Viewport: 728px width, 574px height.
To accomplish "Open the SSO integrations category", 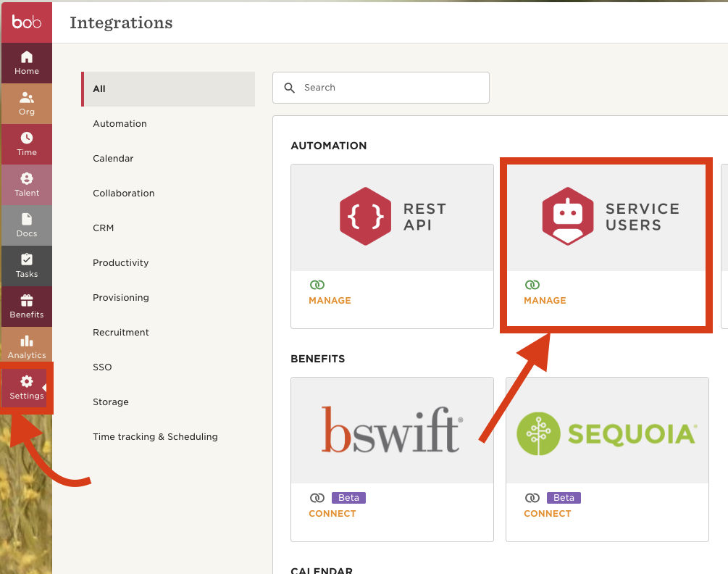I will click(102, 367).
